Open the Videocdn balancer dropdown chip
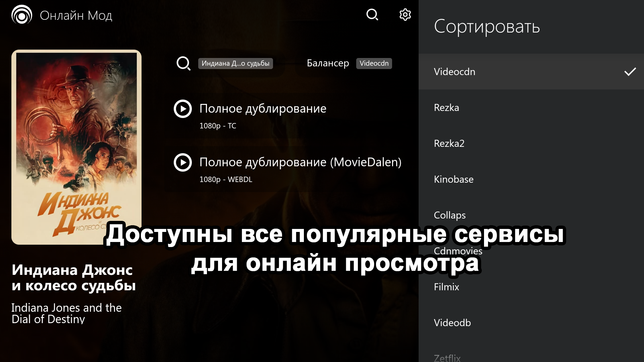The height and width of the screenshot is (362, 644). (374, 63)
